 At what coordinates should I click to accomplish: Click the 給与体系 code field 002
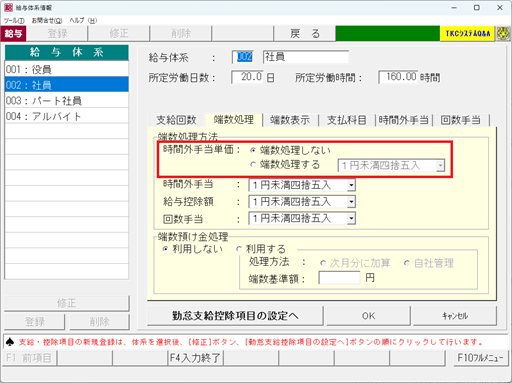[x=244, y=57]
